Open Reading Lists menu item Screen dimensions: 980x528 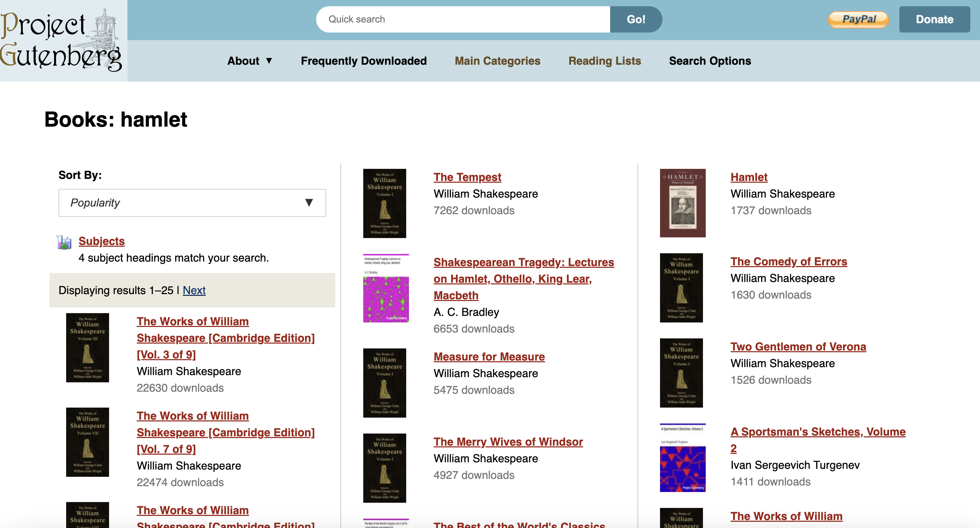[605, 61]
